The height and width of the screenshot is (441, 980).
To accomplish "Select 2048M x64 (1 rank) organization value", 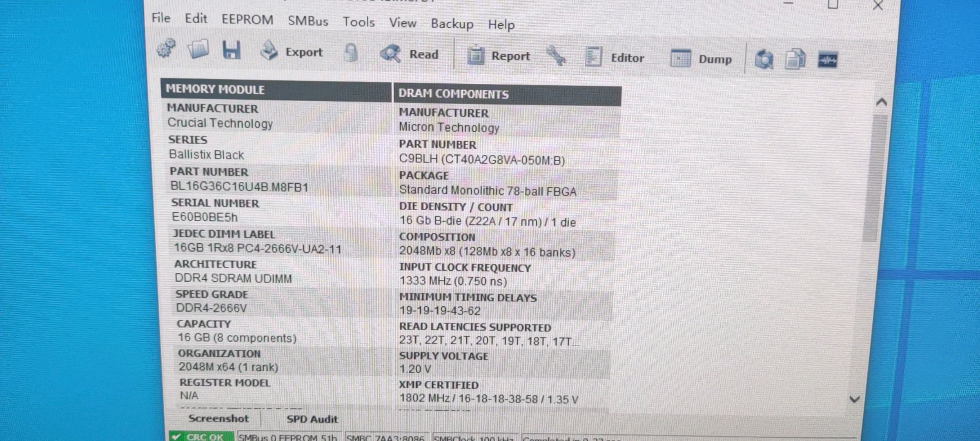I will coord(228,367).
